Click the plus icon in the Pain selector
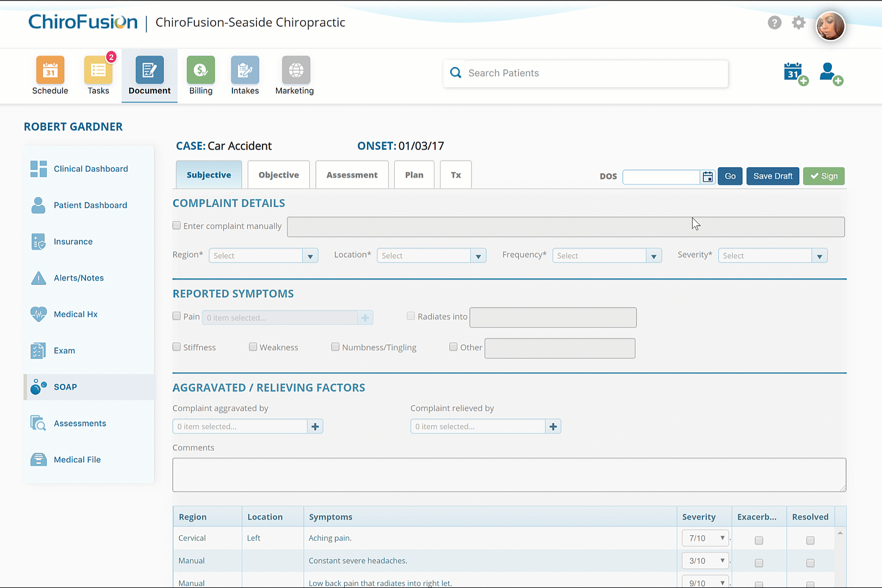Screen dimensions: 882x588 (365, 317)
